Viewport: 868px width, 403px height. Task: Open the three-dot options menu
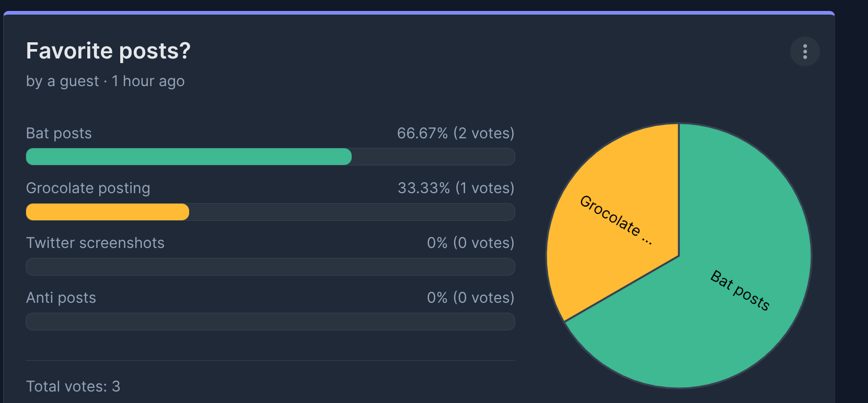pyautogui.click(x=805, y=51)
